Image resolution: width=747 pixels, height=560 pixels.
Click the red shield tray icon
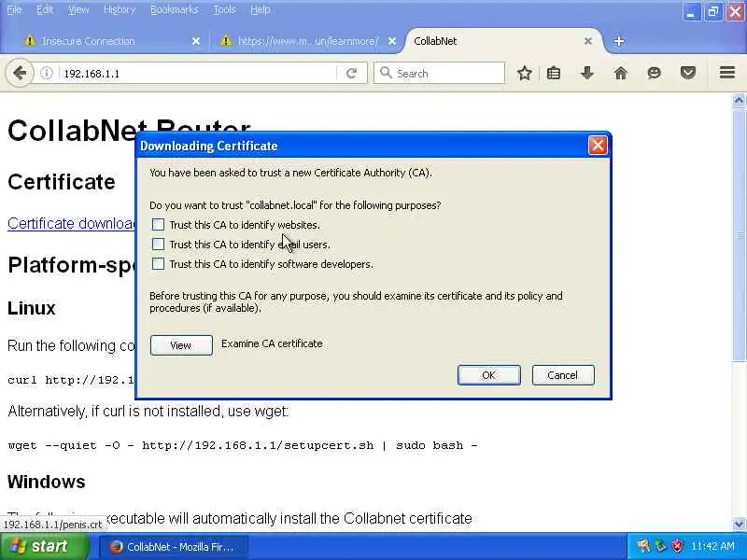point(676,546)
